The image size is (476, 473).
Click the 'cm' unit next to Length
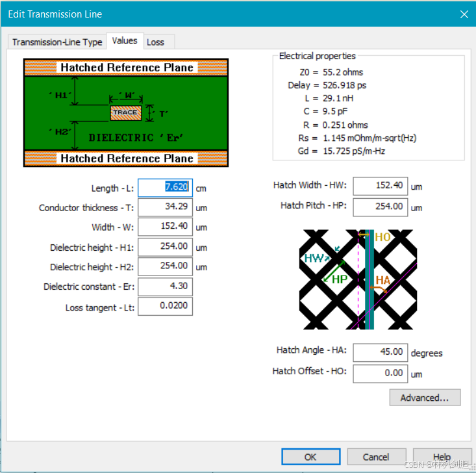pyautogui.click(x=201, y=188)
